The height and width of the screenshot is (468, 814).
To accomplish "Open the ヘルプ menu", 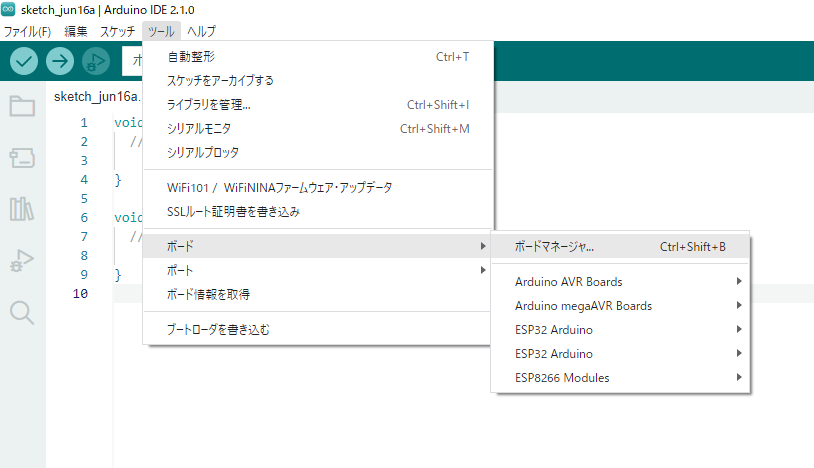I will (201, 32).
